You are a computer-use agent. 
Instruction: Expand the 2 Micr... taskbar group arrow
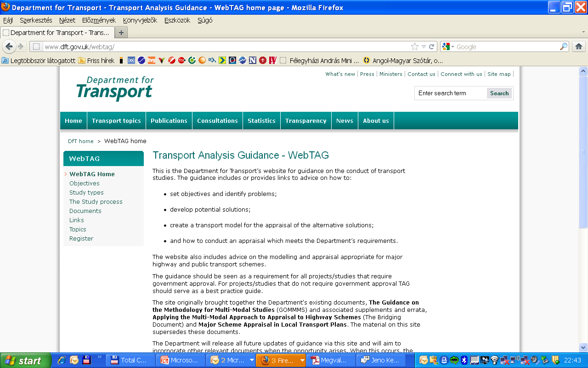(x=252, y=360)
